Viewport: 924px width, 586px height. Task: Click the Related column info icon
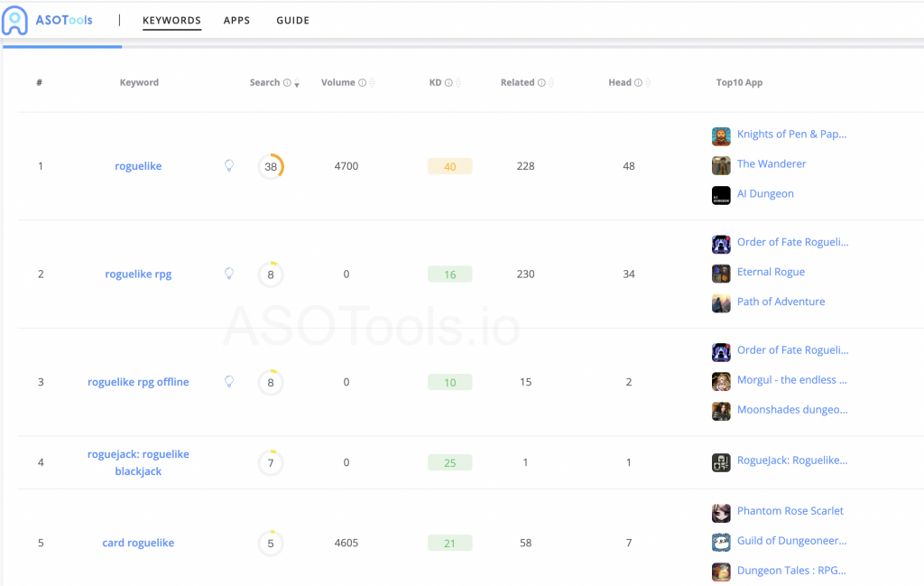(x=541, y=82)
